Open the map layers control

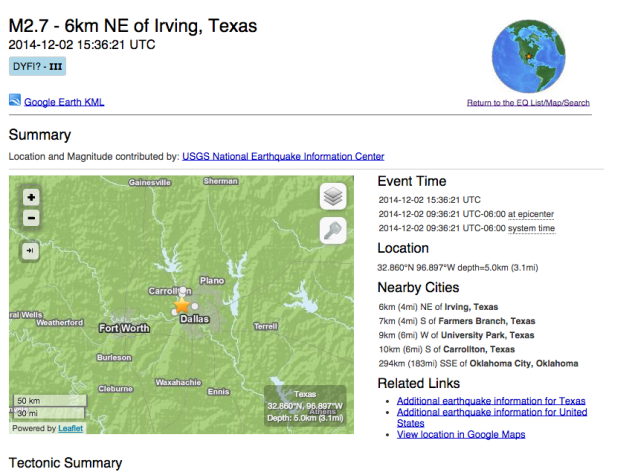pos(333,197)
